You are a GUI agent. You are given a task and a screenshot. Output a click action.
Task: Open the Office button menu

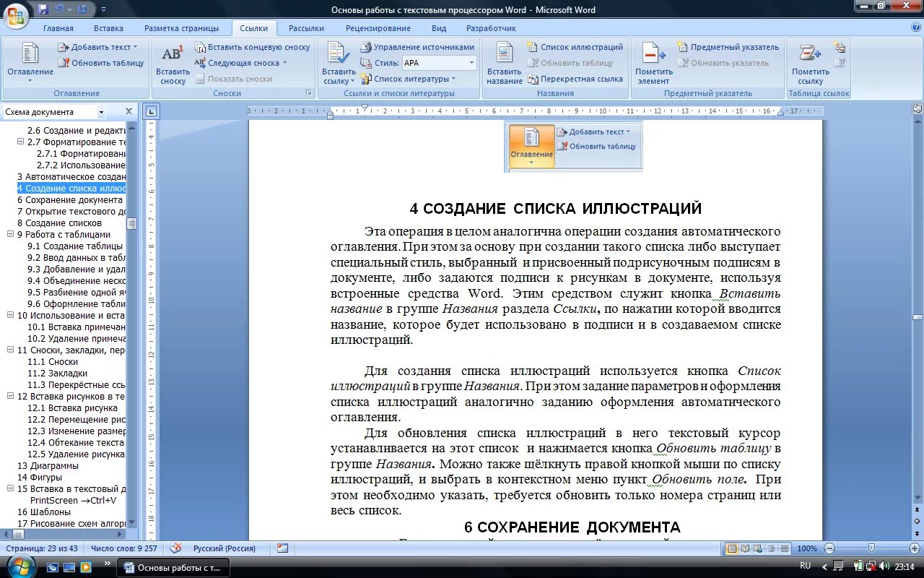(16, 14)
